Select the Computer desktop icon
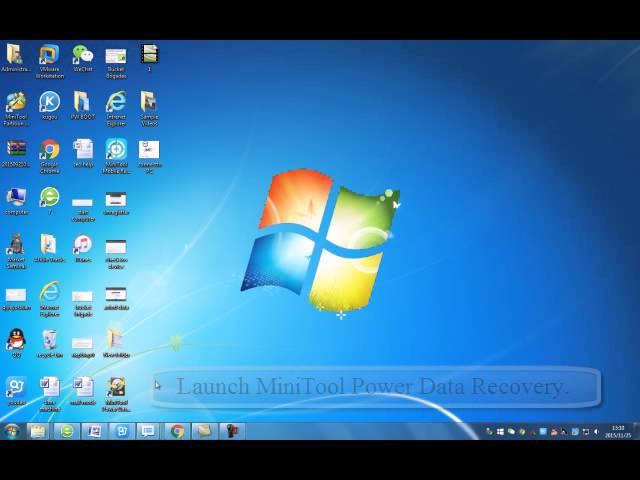Screen dimensions: 640x480 16,197
